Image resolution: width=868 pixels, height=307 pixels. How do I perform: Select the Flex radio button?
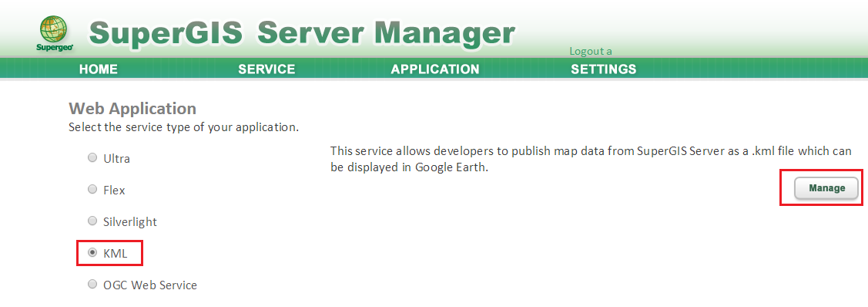(92, 190)
